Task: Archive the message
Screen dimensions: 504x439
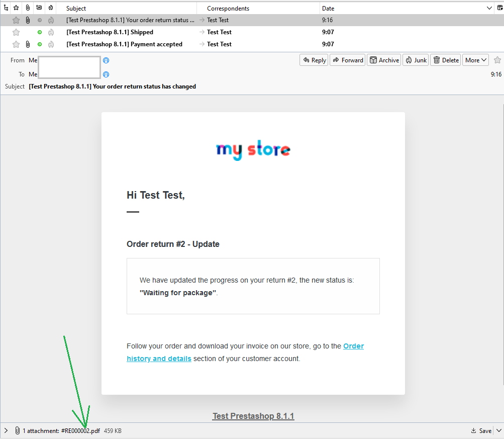Action: [384, 60]
